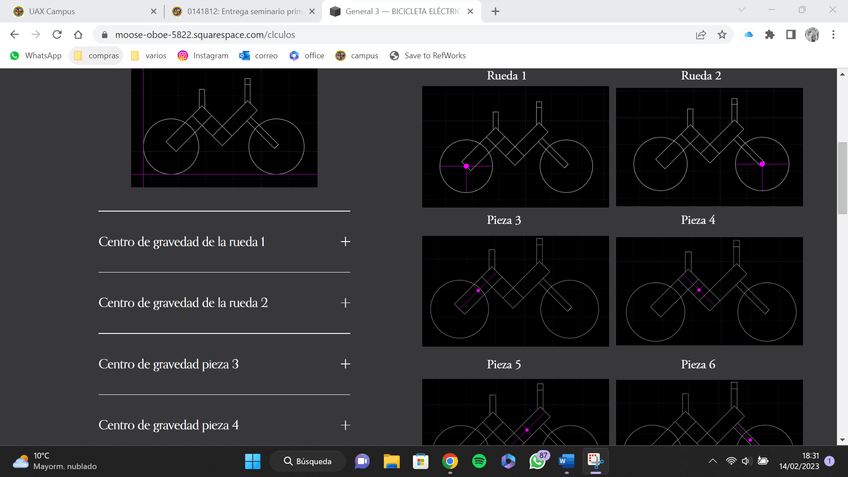
Task: Open the clock and date 14/02/2023
Action: [x=799, y=461]
